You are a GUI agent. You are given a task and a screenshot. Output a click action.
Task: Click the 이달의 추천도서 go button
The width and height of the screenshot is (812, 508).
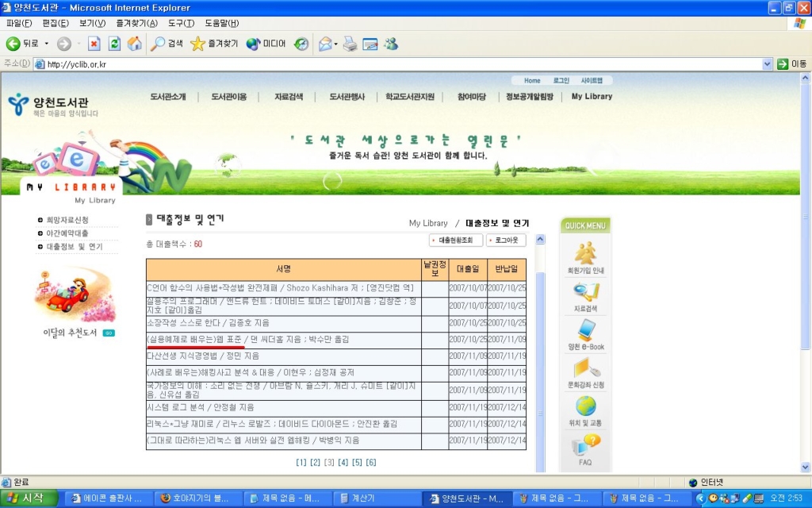pyautogui.click(x=109, y=333)
